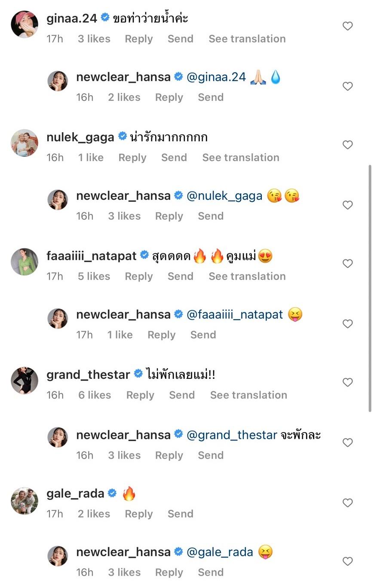Viewport: 374px width, 588px height.
Task: Tap the heart on nulek_gaga's comment
Action: [347, 145]
